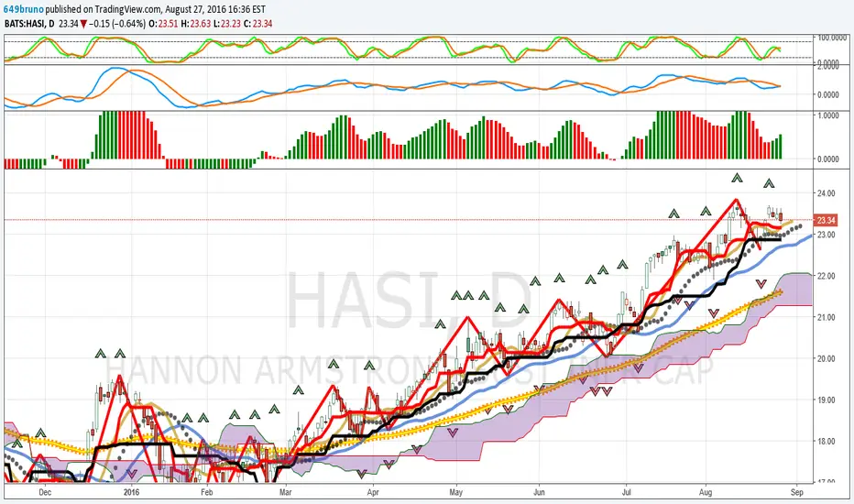This screenshot has width=854, height=504.
Task: Click the May label on time axis
Action: pos(456,492)
